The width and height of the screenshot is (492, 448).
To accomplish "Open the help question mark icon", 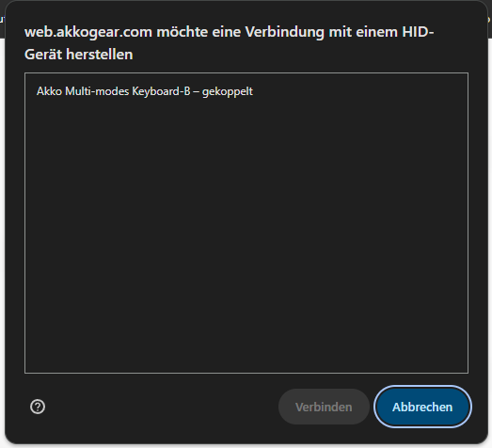I will pyautogui.click(x=38, y=407).
